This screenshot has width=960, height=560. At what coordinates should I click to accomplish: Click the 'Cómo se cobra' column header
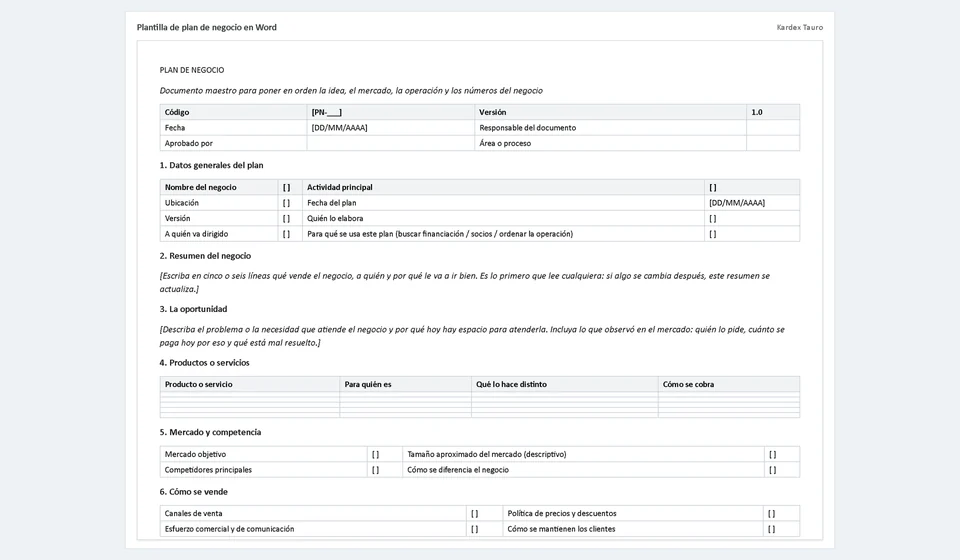729,384
